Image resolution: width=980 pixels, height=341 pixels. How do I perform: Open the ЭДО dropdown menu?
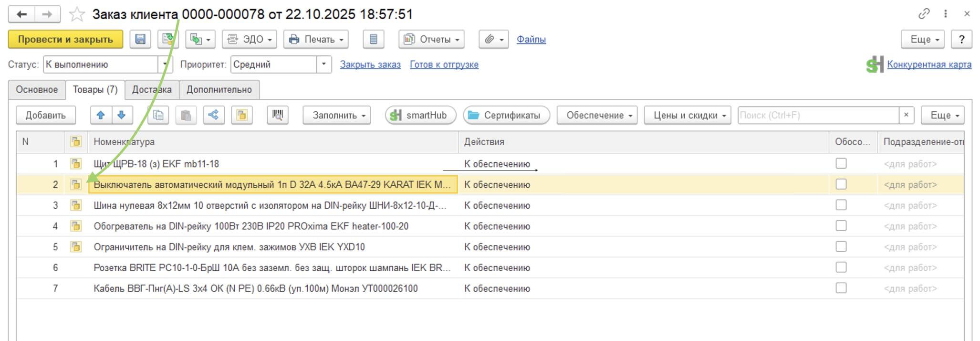[249, 39]
